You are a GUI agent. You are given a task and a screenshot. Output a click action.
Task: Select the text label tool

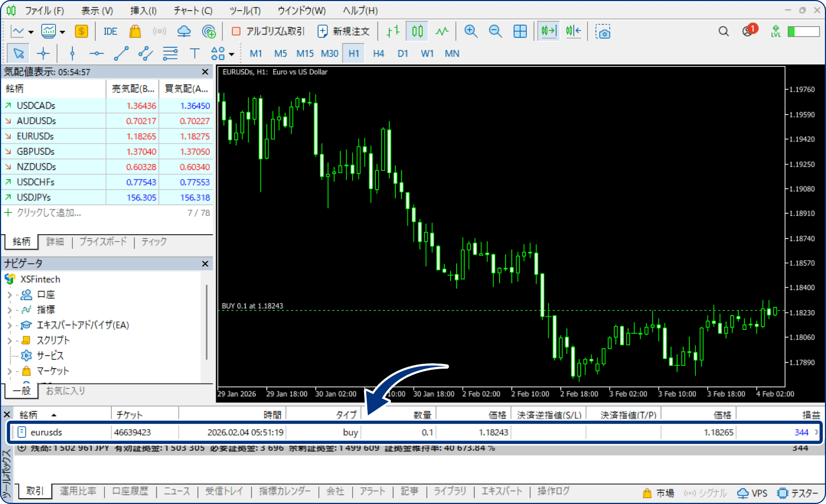pos(194,53)
